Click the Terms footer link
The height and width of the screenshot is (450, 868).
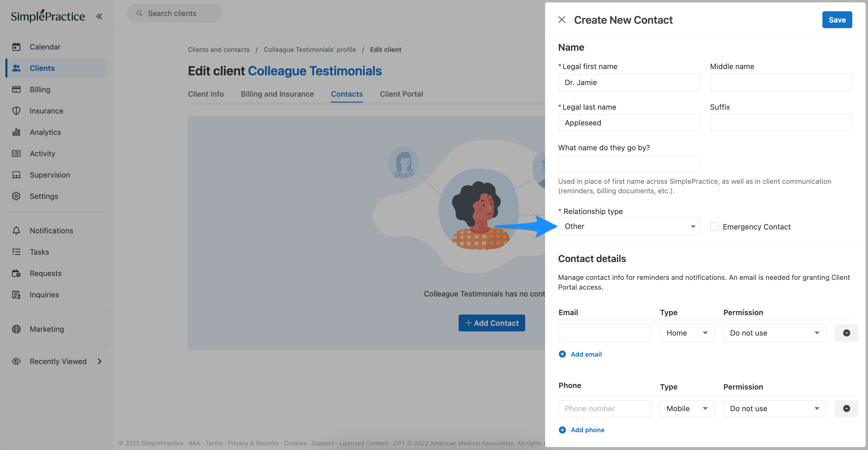coord(214,443)
